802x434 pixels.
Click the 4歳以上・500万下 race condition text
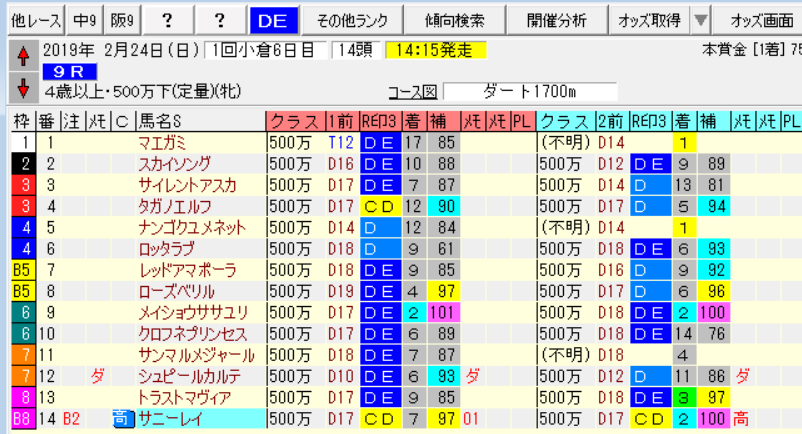click(x=143, y=92)
